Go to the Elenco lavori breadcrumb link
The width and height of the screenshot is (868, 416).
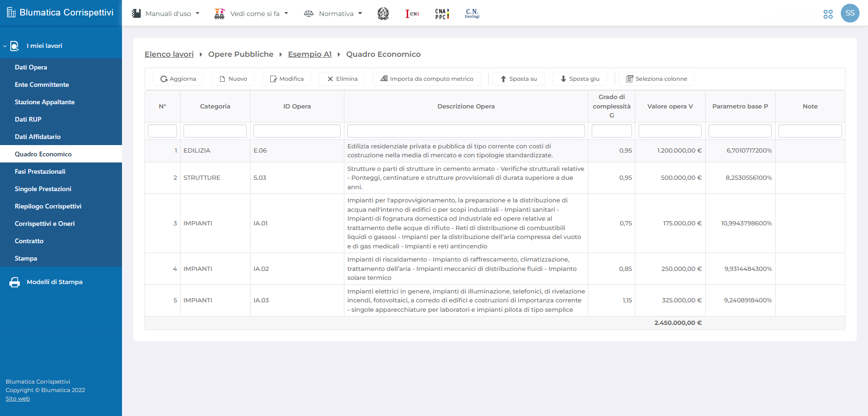[x=169, y=54]
